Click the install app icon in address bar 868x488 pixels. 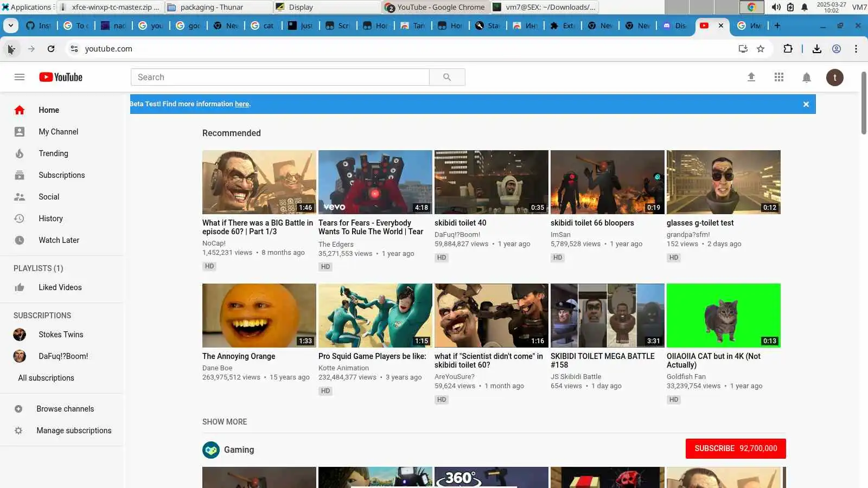(x=743, y=49)
